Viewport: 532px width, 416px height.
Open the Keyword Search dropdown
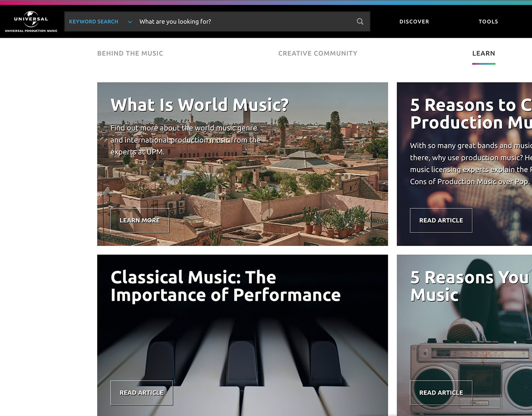[x=100, y=21]
